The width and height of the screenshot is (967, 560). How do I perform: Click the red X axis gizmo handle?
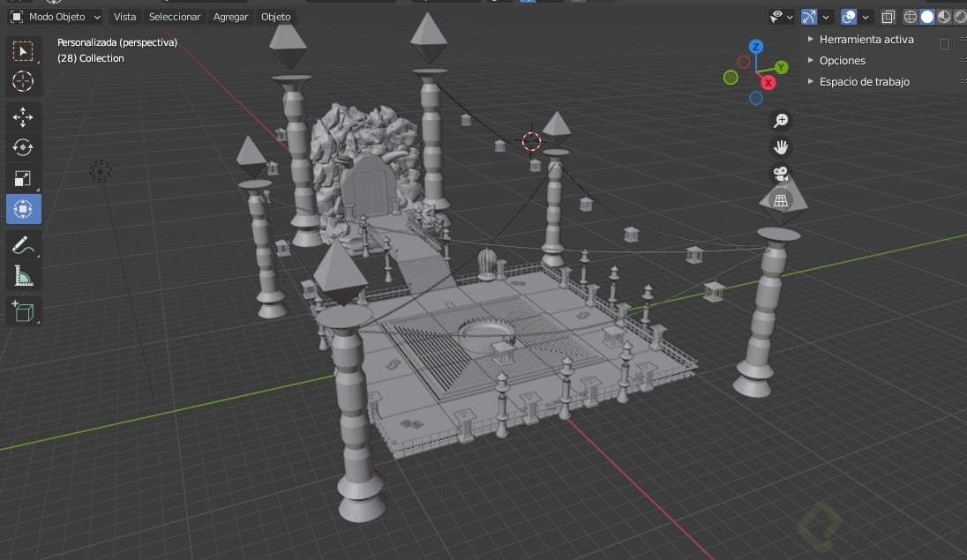(x=768, y=83)
